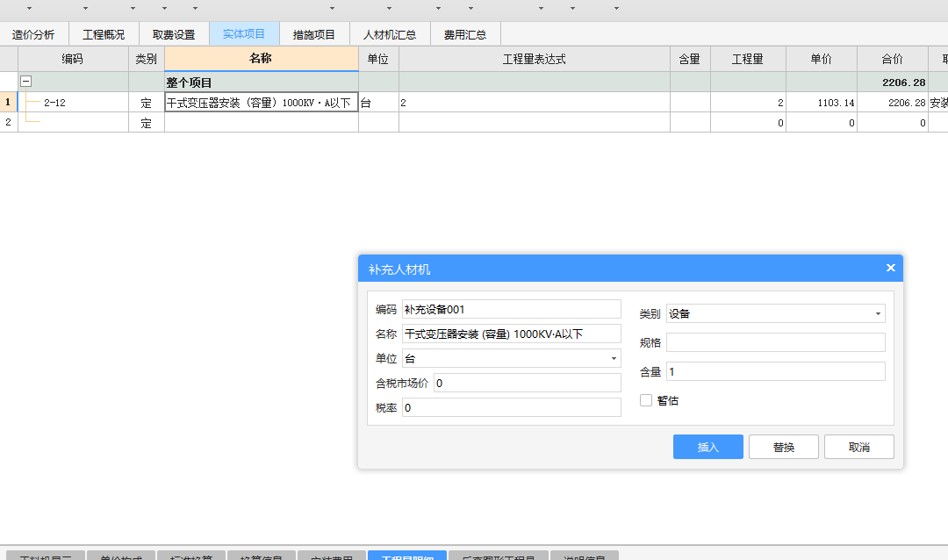Collapse the 整个项目 tree node
This screenshot has height=560, width=948.
[26, 81]
